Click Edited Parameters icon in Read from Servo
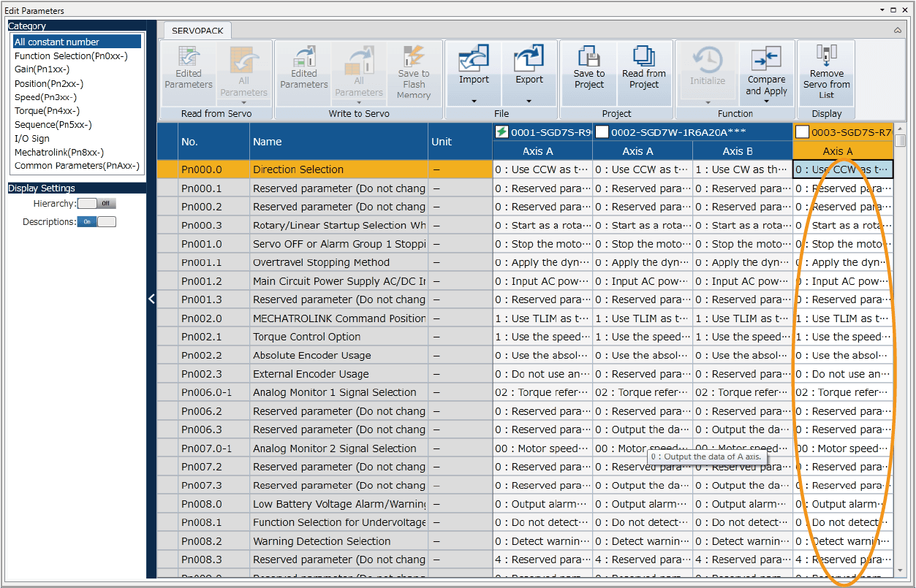 pyautogui.click(x=188, y=57)
